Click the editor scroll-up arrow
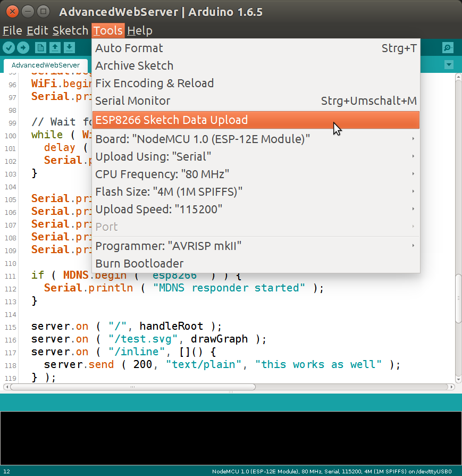Screen dimensions: 462x476 pyautogui.click(x=458, y=77)
